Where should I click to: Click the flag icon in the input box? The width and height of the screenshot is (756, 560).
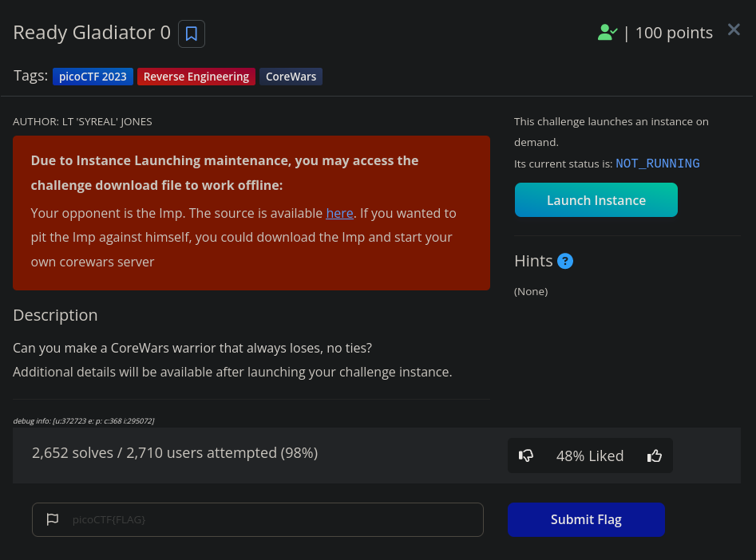pos(53,519)
